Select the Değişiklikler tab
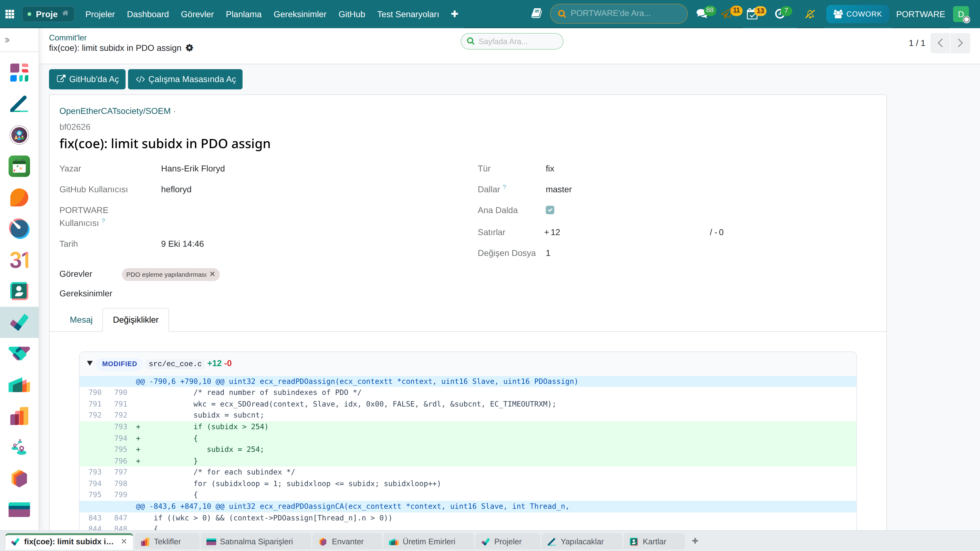Image resolution: width=980 pixels, height=551 pixels. [136, 320]
